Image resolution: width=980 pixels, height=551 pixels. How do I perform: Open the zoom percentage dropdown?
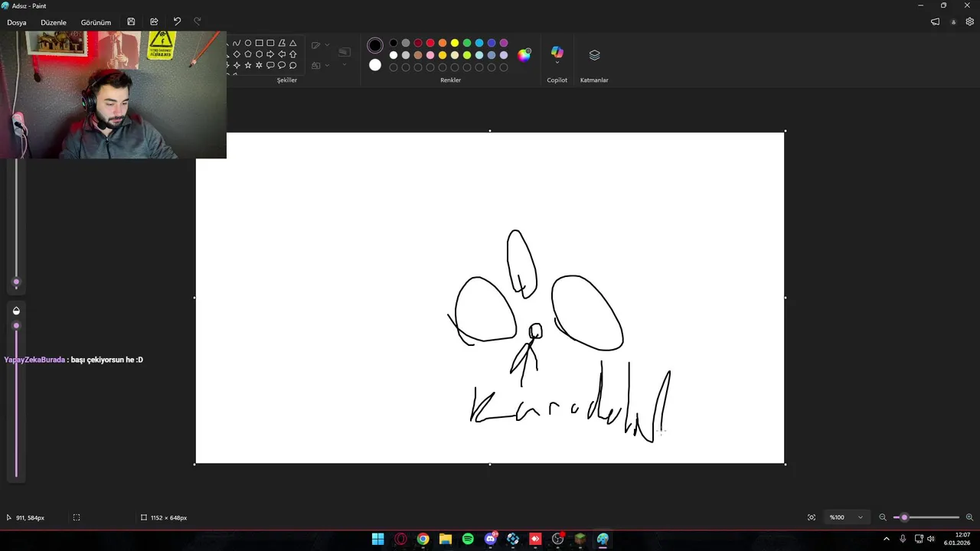pos(846,517)
